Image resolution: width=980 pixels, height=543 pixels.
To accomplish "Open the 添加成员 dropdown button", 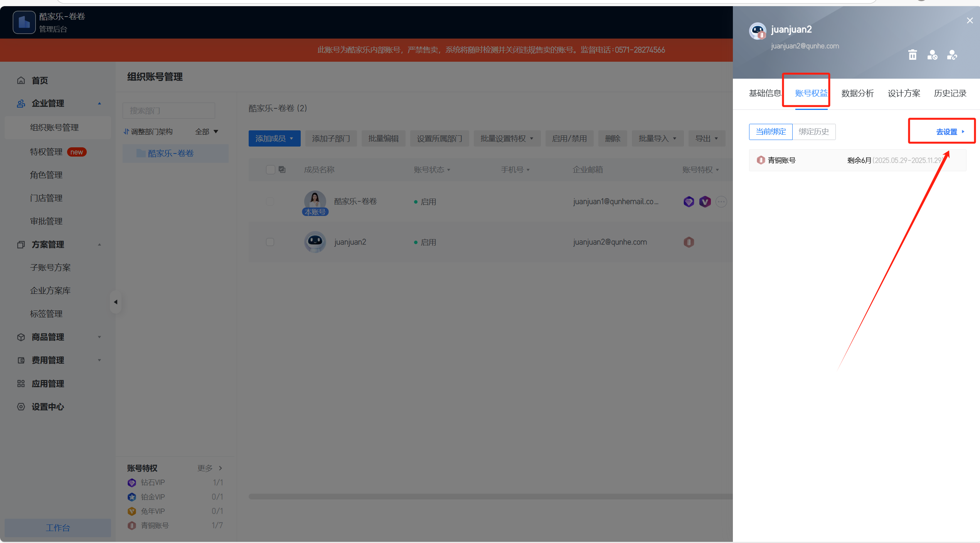I will [x=274, y=138].
